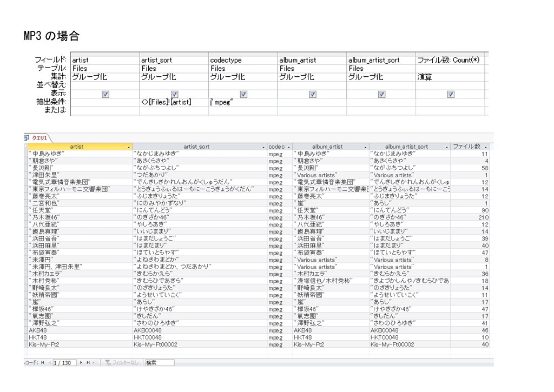The height and width of the screenshot is (392, 554).
Task: Open the artist_sort column filter dropdown
Action: tap(264, 147)
